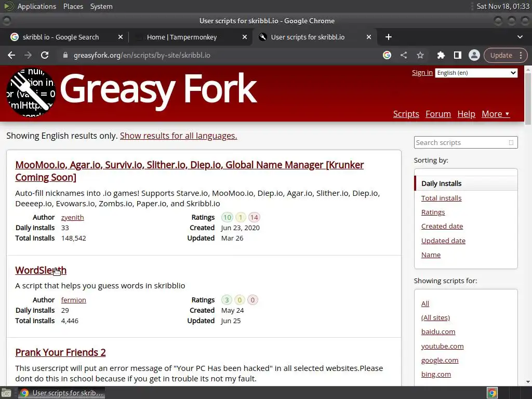Share this page using the share icon
This screenshot has width=532, height=399.
pos(403,55)
